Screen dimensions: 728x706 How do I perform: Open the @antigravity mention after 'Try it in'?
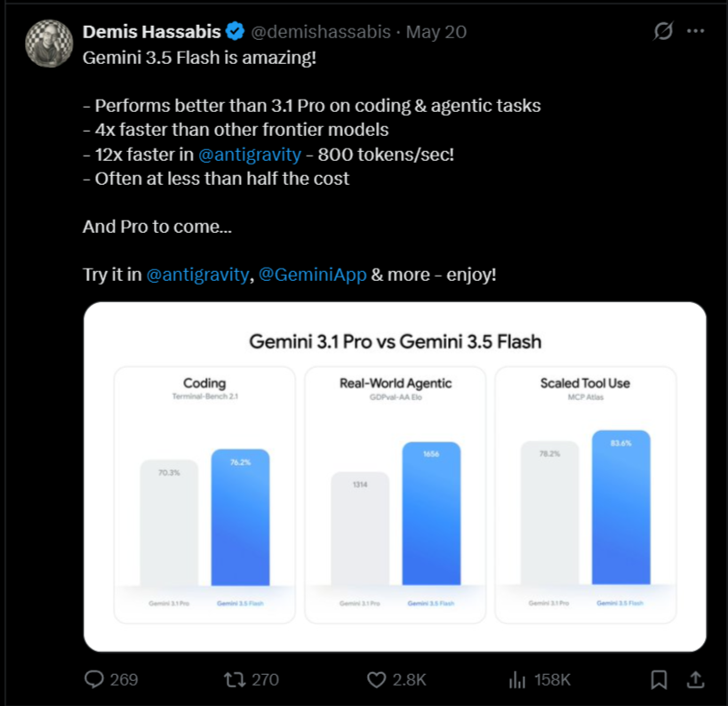[x=198, y=275]
